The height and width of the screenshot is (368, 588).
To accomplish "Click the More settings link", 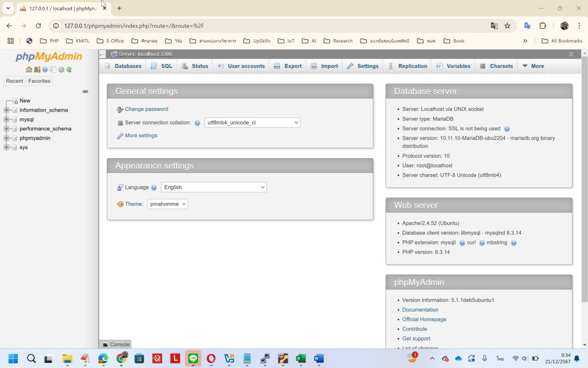I will click(141, 136).
